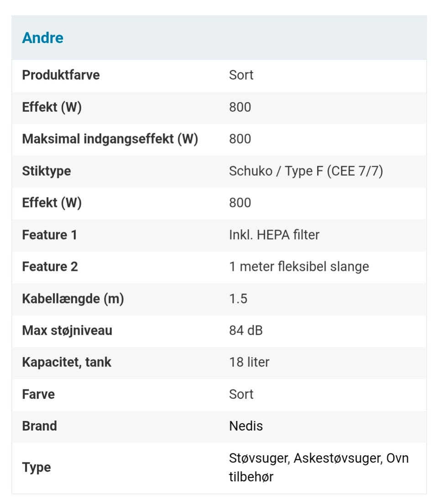Screen dimensions: 438x504
Task: Select the "Feature 1" label
Action: pyautogui.click(x=50, y=234)
